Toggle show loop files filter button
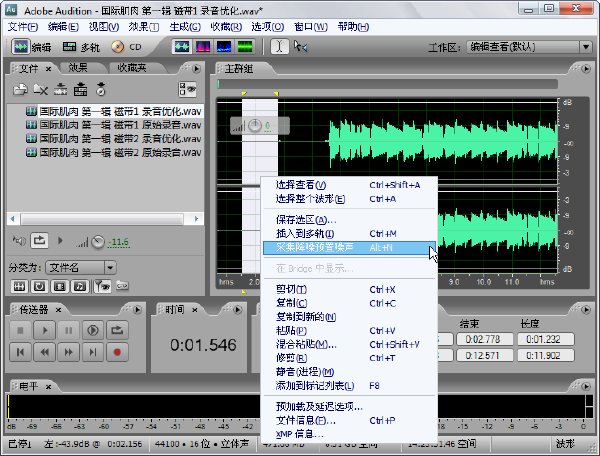This screenshot has width=600, height=456. point(39,286)
